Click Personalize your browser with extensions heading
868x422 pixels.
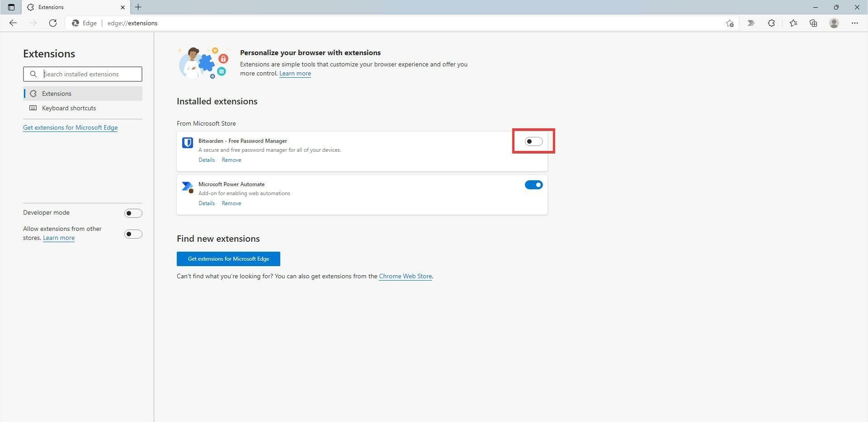pyautogui.click(x=310, y=52)
